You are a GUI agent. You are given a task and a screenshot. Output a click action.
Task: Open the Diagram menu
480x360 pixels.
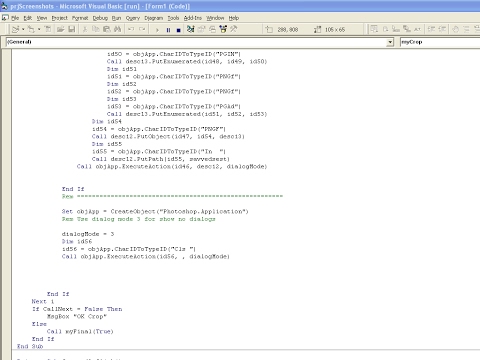click(154, 18)
